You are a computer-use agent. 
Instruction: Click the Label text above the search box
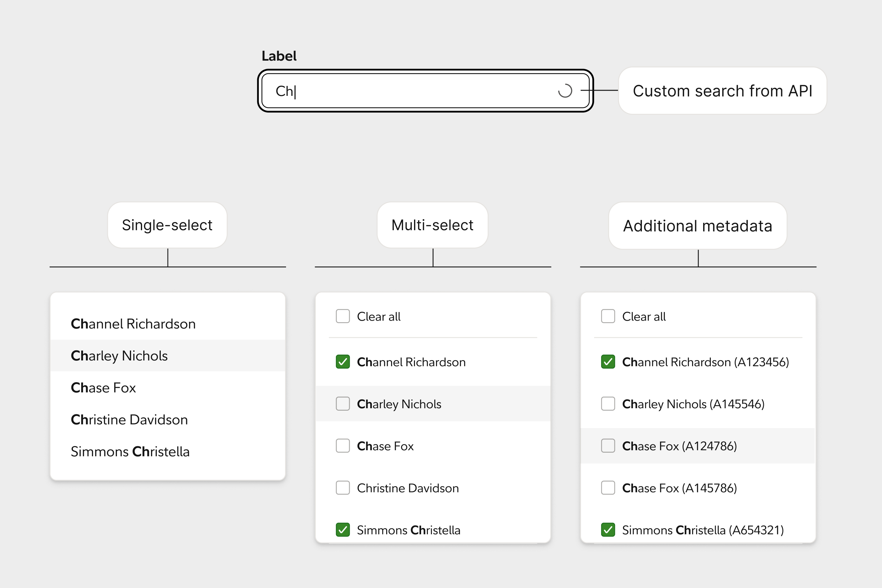coord(279,55)
